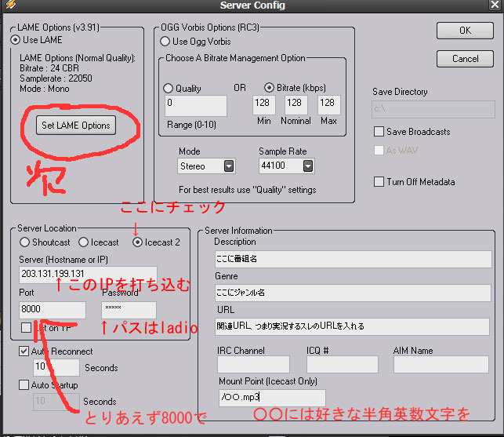This screenshot has width=504, height=437.
Task: Select the Shoutcast server type
Action: tap(25, 242)
